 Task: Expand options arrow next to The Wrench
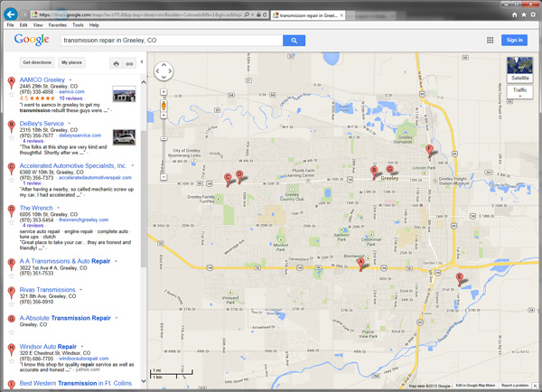[x=59, y=208]
